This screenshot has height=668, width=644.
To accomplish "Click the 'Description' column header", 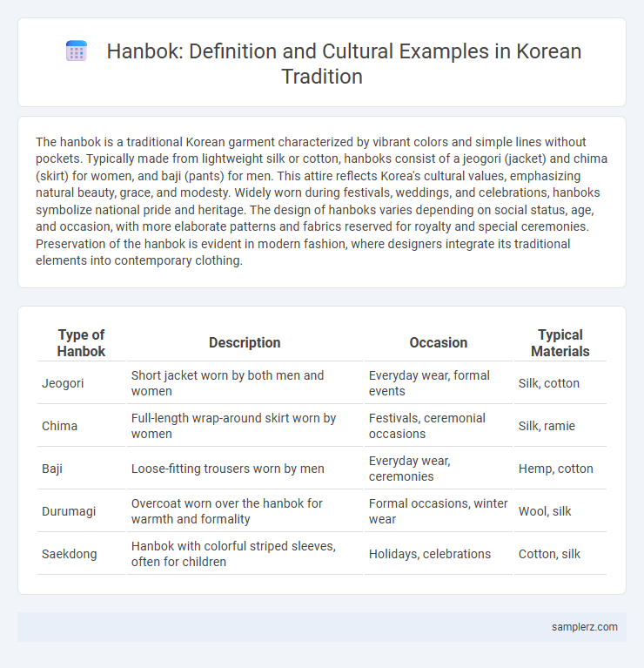I will tap(245, 343).
